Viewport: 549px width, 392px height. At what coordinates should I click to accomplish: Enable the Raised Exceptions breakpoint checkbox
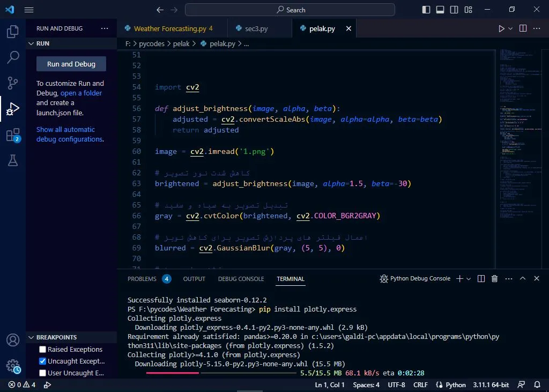point(43,350)
